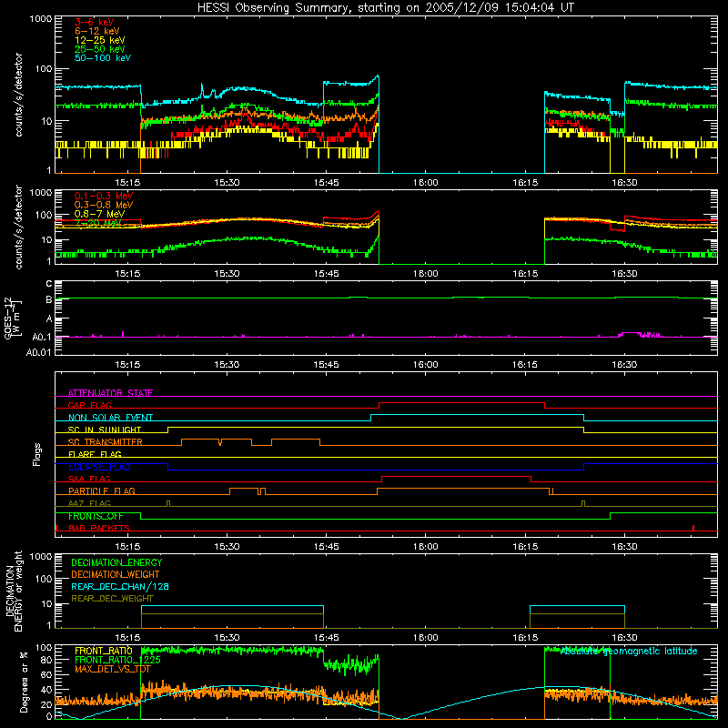This screenshot has width=728, height=728.
Task: Click the ECLIPSE_FLAG label
Action: [99, 467]
